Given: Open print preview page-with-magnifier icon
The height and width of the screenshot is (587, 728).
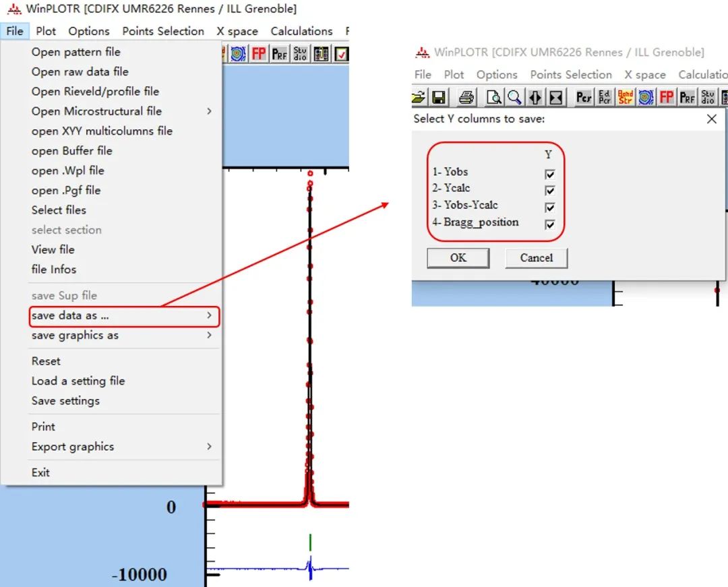Looking at the screenshot, I should (494, 98).
